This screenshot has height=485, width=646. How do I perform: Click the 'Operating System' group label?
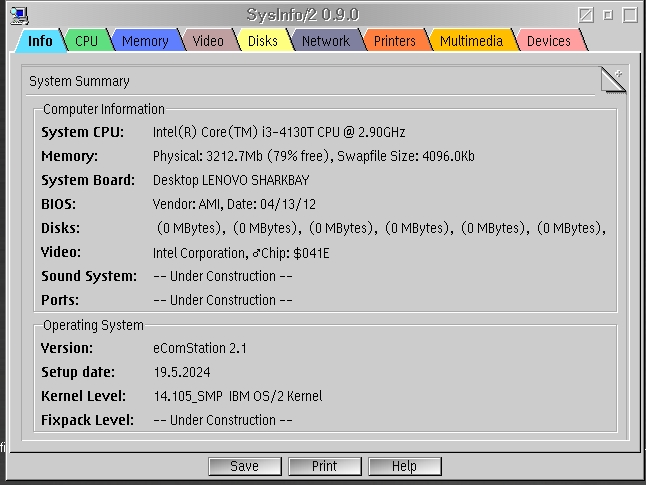click(x=94, y=325)
